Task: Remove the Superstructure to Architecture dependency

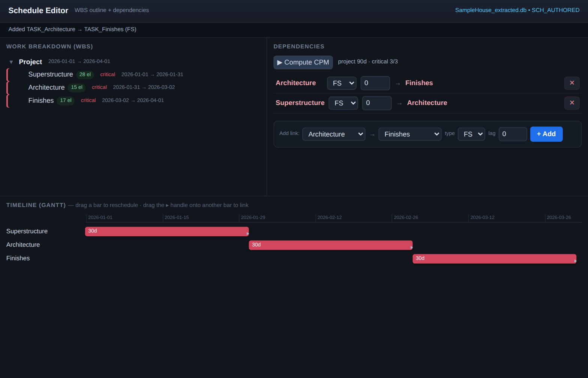Action: click(x=572, y=103)
